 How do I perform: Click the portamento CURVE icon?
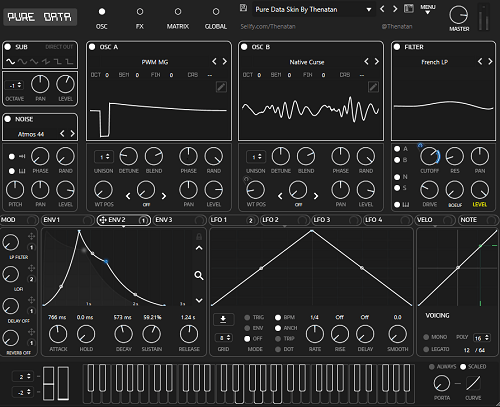(473, 383)
